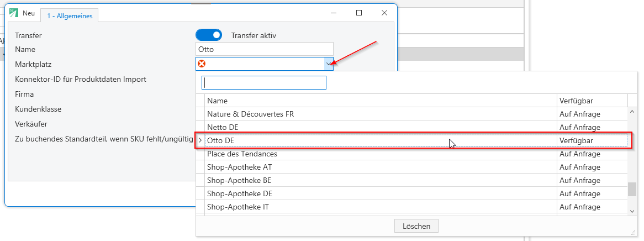Image resolution: width=644 pixels, height=241 pixels.
Task: Disable the Transfer aktiv switch
Action: (x=209, y=35)
